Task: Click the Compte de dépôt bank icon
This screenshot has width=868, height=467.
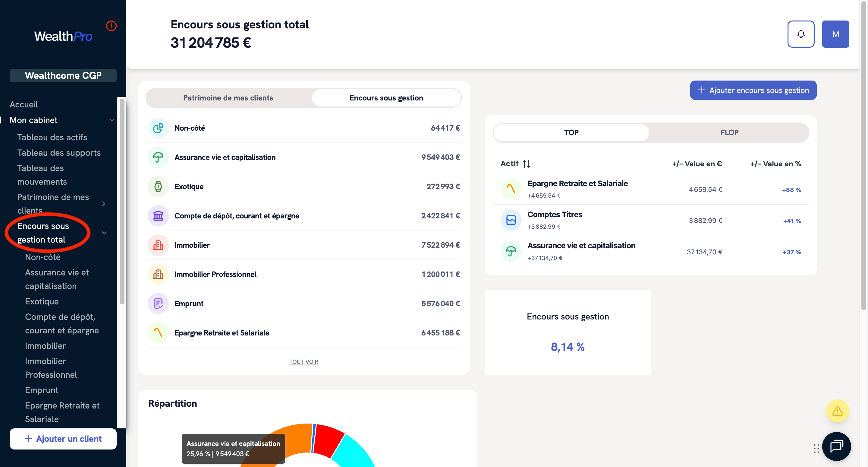Action: [158, 216]
